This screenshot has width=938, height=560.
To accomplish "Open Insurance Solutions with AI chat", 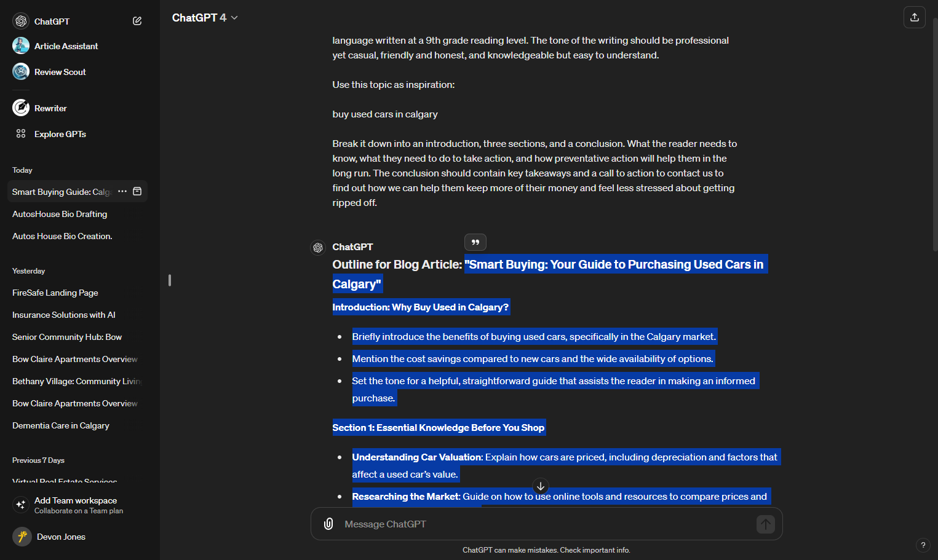I will pos(64,315).
